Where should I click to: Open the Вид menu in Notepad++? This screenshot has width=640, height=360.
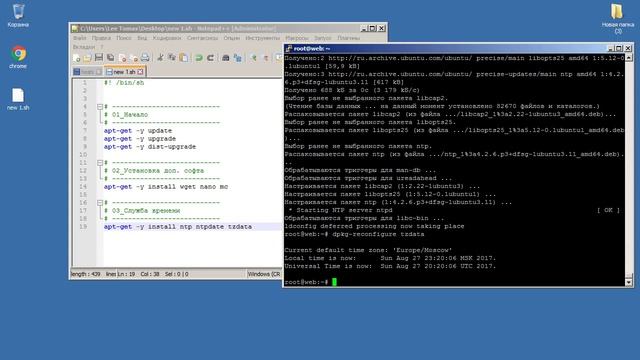coord(142,38)
